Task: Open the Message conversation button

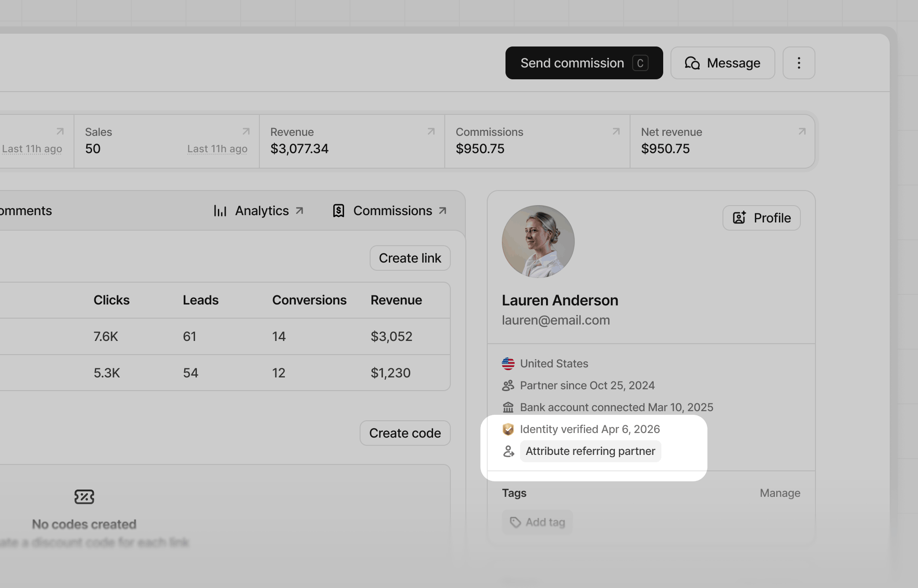Action: [722, 63]
